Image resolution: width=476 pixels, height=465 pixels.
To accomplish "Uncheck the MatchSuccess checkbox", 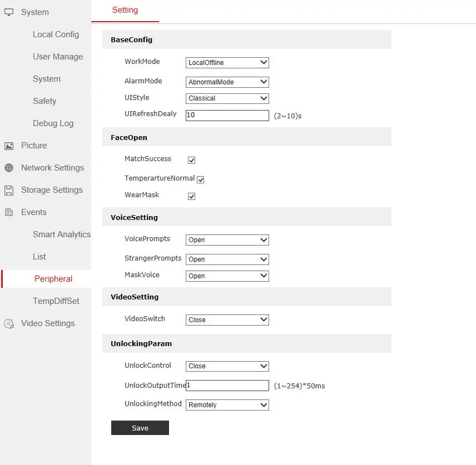I will click(x=191, y=161).
